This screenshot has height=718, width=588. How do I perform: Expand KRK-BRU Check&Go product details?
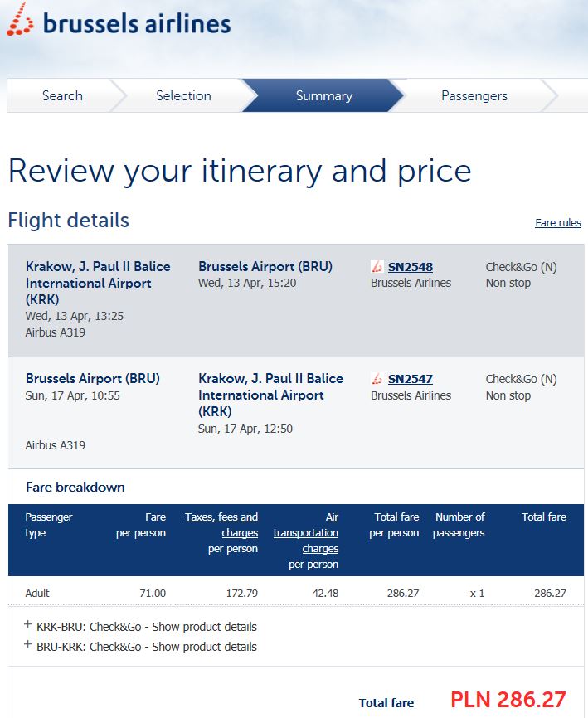(x=147, y=627)
